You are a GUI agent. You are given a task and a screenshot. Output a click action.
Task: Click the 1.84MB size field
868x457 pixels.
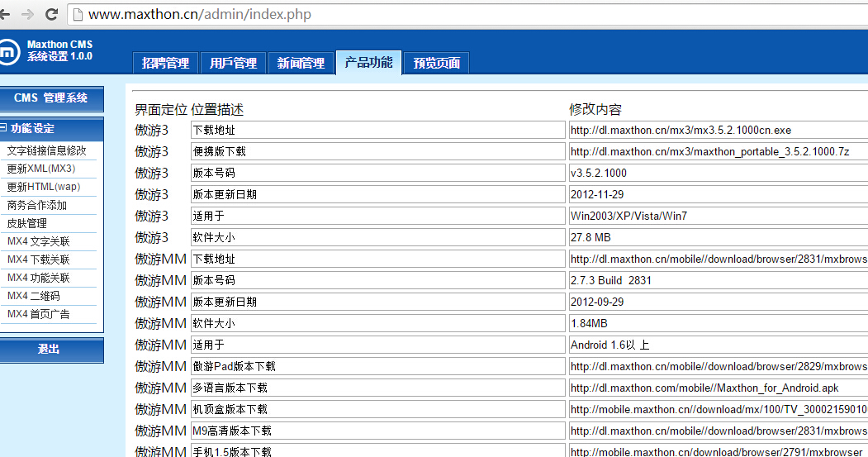pos(718,323)
